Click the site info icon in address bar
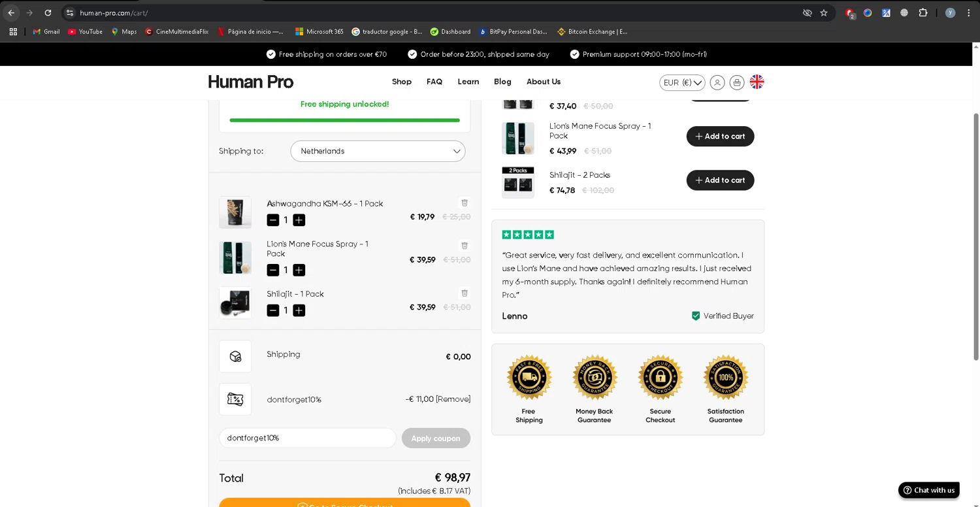The width and height of the screenshot is (980, 507). coord(70,13)
